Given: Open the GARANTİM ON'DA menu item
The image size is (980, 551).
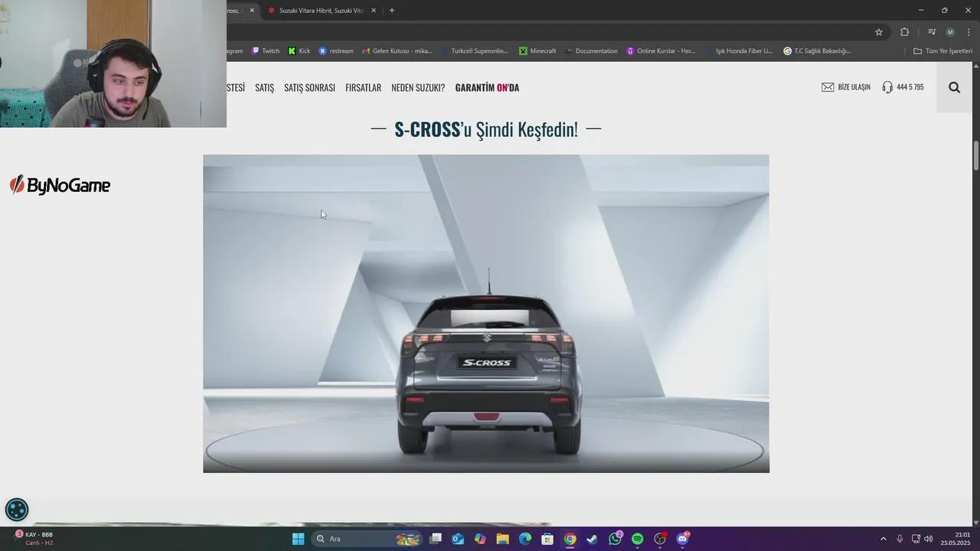Looking at the screenshot, I should pos(487,87).
